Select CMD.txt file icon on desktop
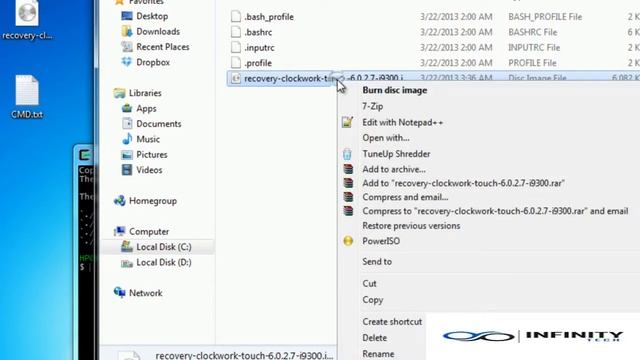 (27, 90)
